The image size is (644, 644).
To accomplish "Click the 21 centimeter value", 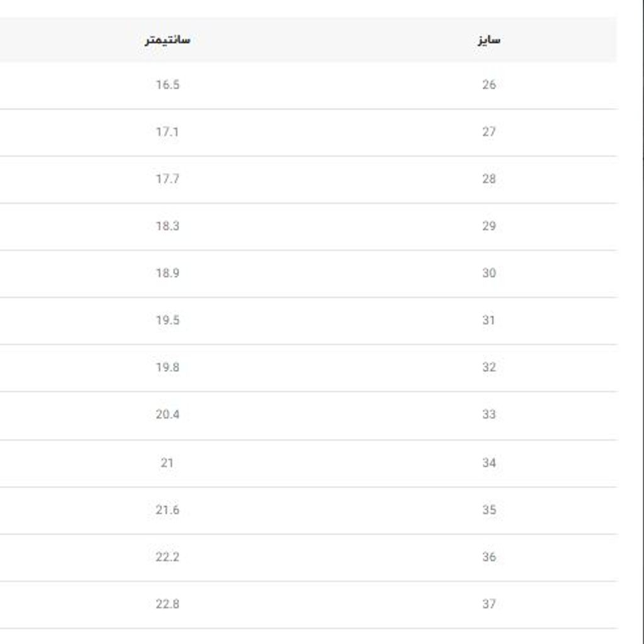I will (167, 463).
